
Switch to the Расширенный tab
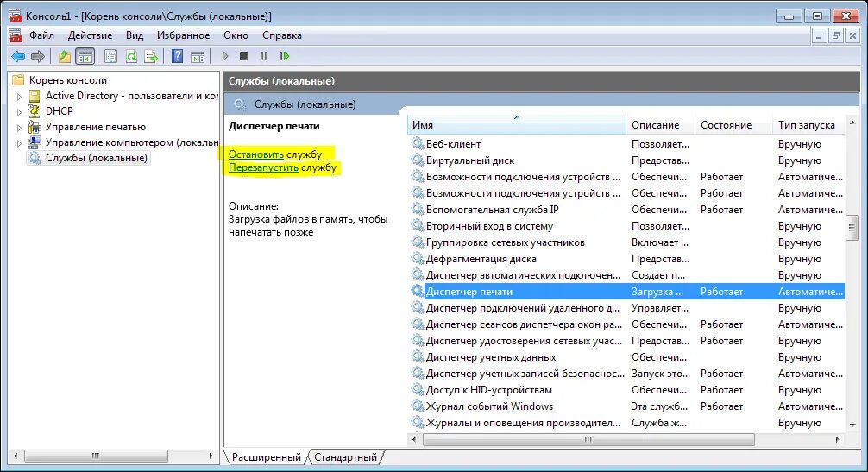266,457
